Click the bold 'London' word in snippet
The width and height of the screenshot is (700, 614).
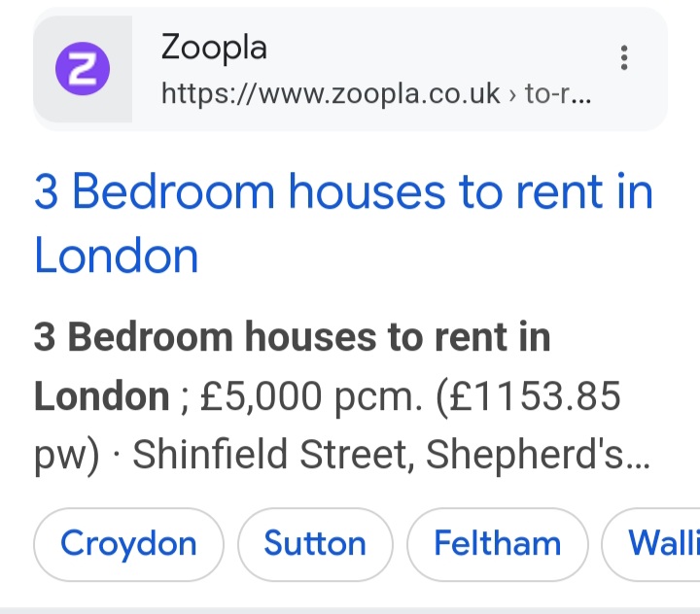pyautogui.click(x=101, y=396)
